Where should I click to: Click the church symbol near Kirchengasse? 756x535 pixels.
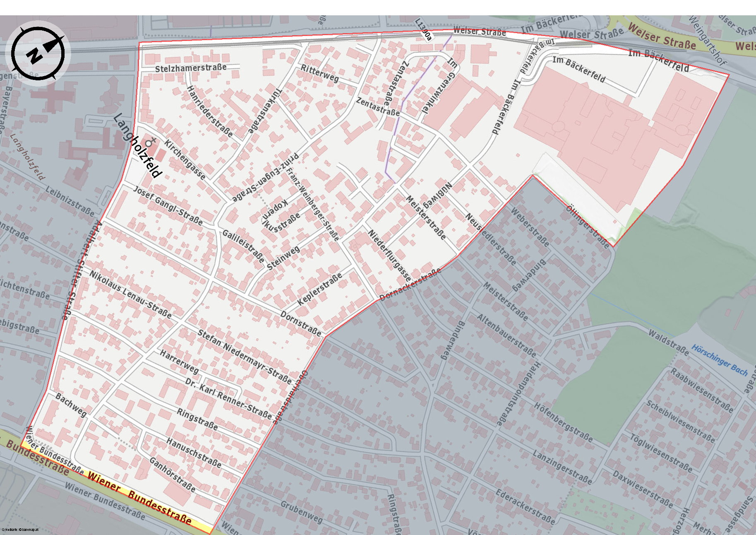click(149, 142)
